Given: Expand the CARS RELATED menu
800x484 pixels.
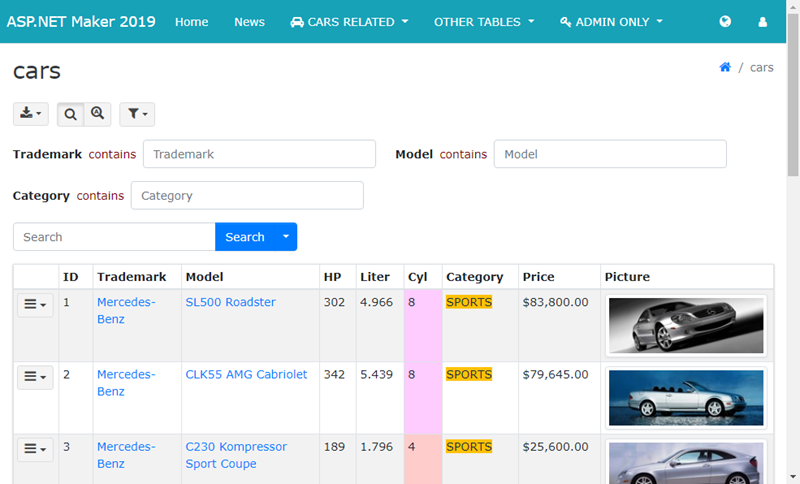Looking at the screenshot, I should point(349,22).
